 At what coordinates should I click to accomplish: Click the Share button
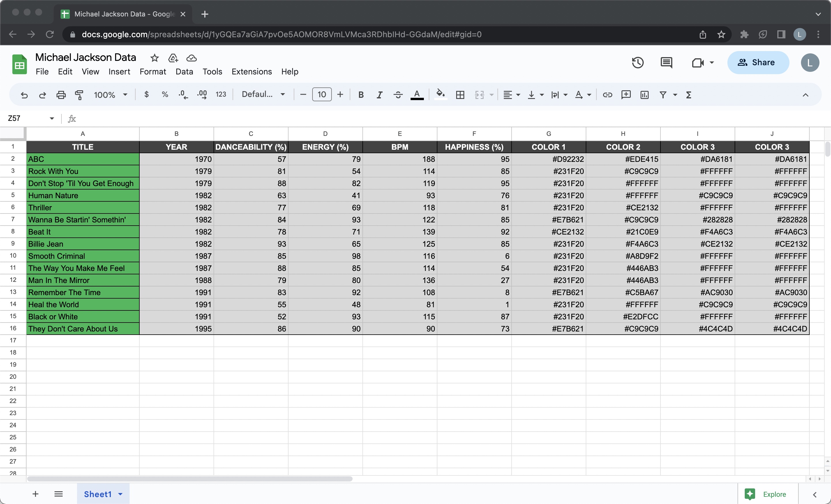(x=758, y=62)
